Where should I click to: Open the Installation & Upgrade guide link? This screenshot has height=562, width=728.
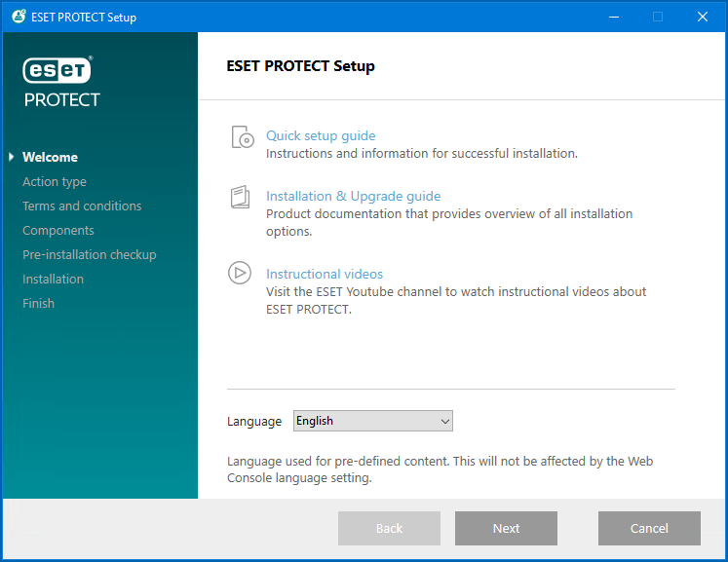pyautogui.click(x=353, y=196)
